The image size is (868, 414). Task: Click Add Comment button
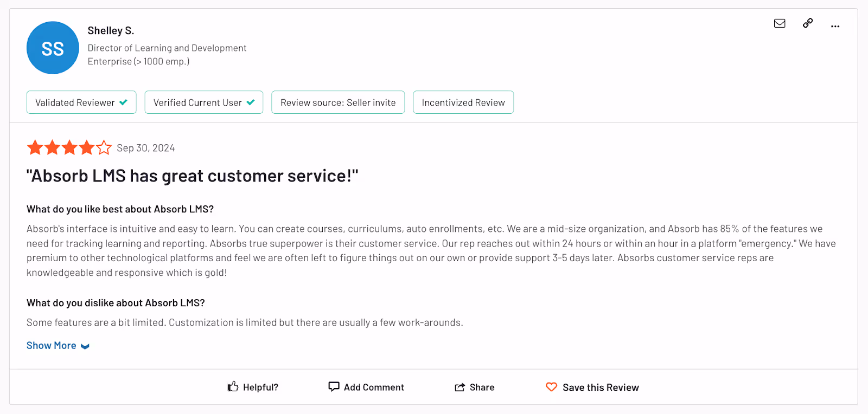(366, 387)
